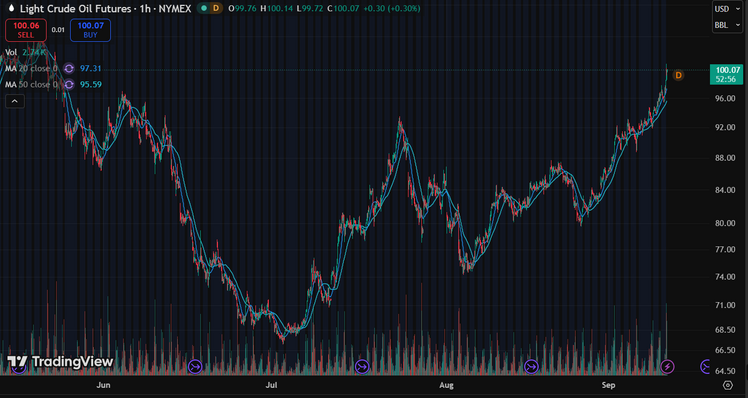Open the USD currency dropdown
Screen dimensions: 748x398
(x=727, y=9)
